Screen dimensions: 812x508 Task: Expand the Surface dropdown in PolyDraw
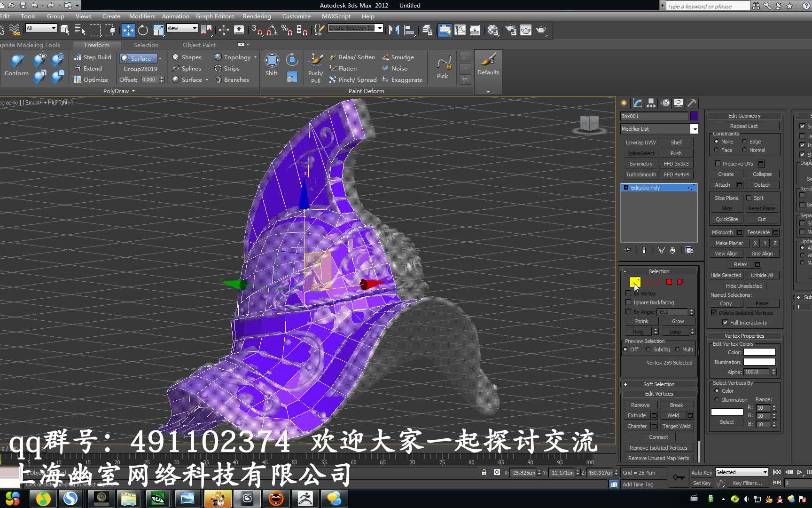161,58
